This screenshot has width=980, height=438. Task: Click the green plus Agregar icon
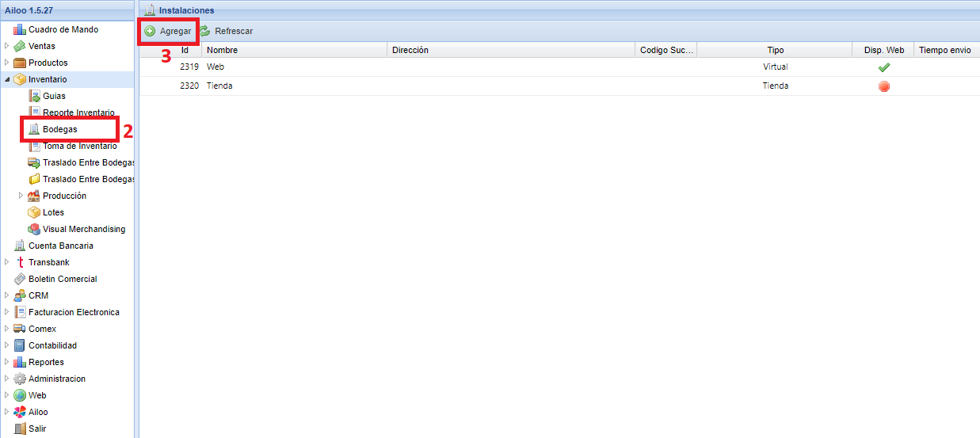150,31
